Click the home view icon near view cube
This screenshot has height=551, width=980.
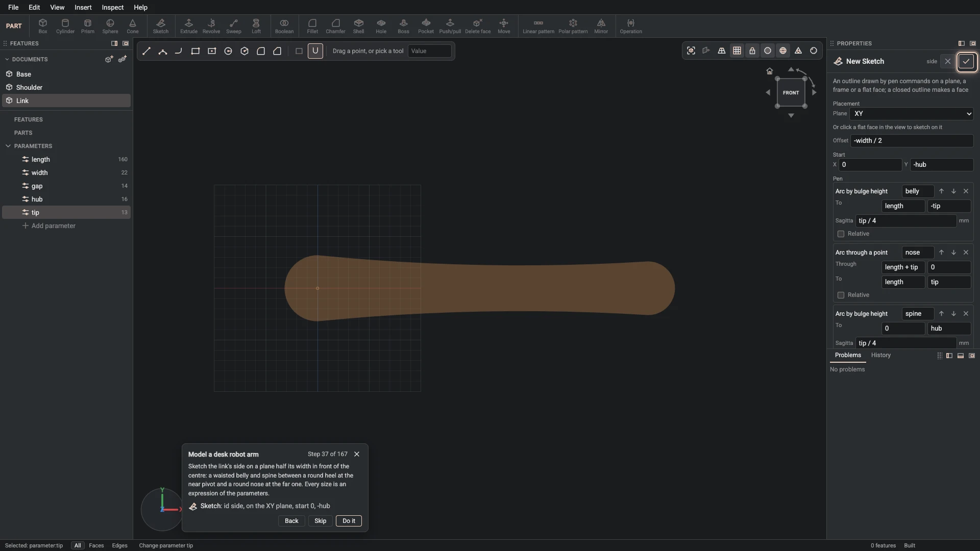click(x=770, y=71)
